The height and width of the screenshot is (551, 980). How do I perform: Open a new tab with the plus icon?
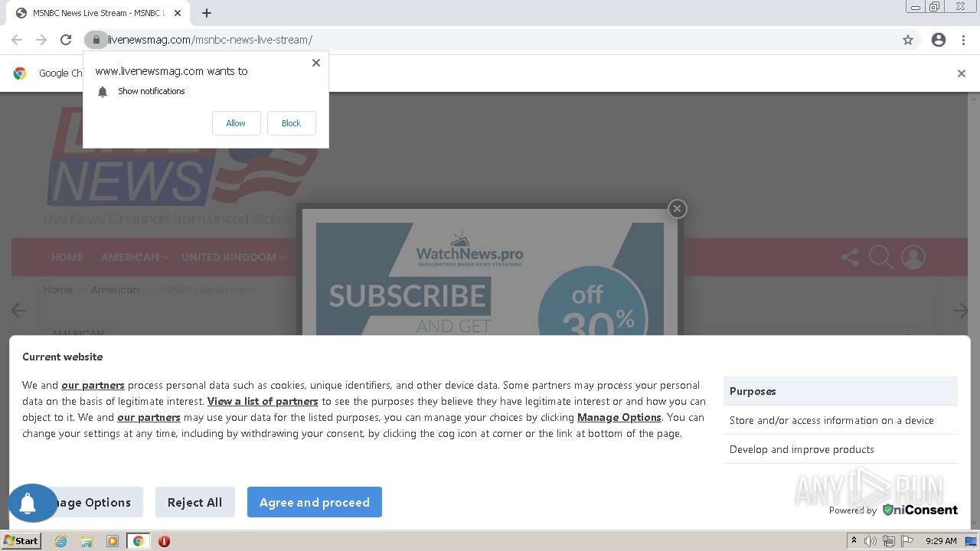[x=207, y=13]
